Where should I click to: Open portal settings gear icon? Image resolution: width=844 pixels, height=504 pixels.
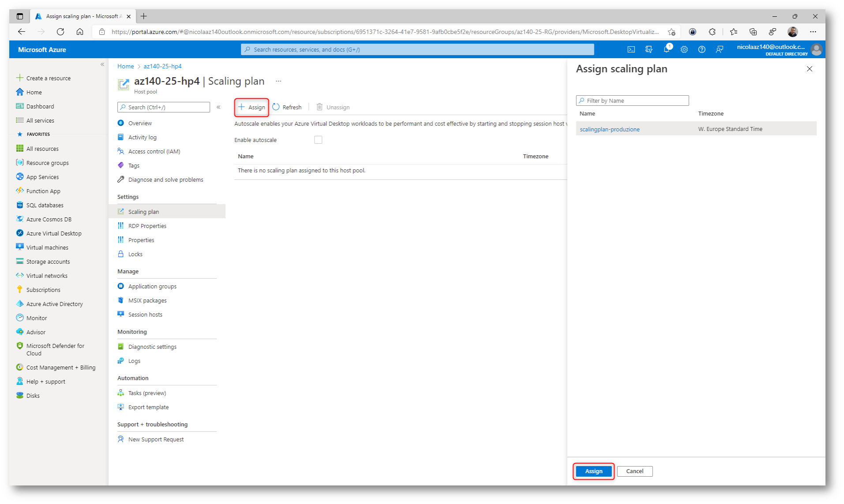pyautogui.click(x=684, y=49)
